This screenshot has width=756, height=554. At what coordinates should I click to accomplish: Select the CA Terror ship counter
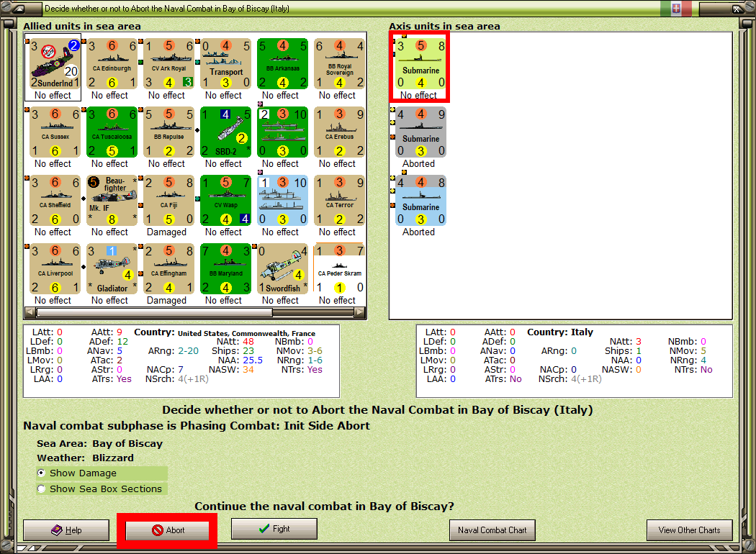click(339, 201)
